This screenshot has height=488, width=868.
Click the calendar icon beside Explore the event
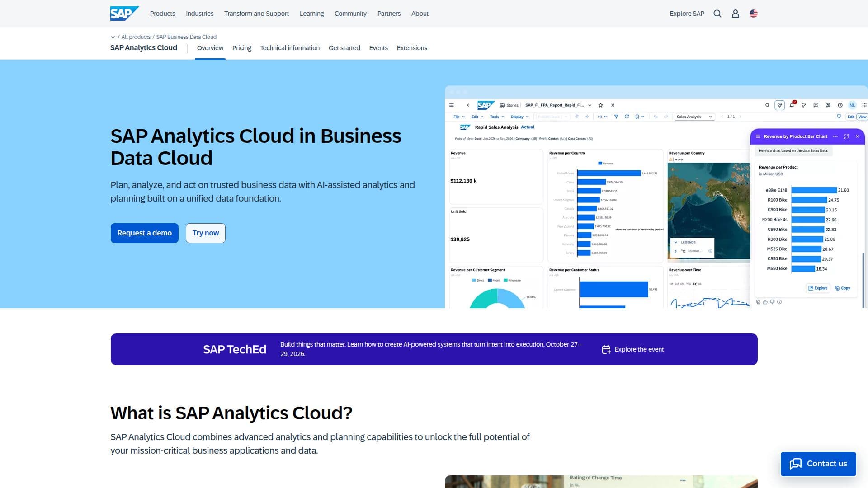[x=606, y=349]
